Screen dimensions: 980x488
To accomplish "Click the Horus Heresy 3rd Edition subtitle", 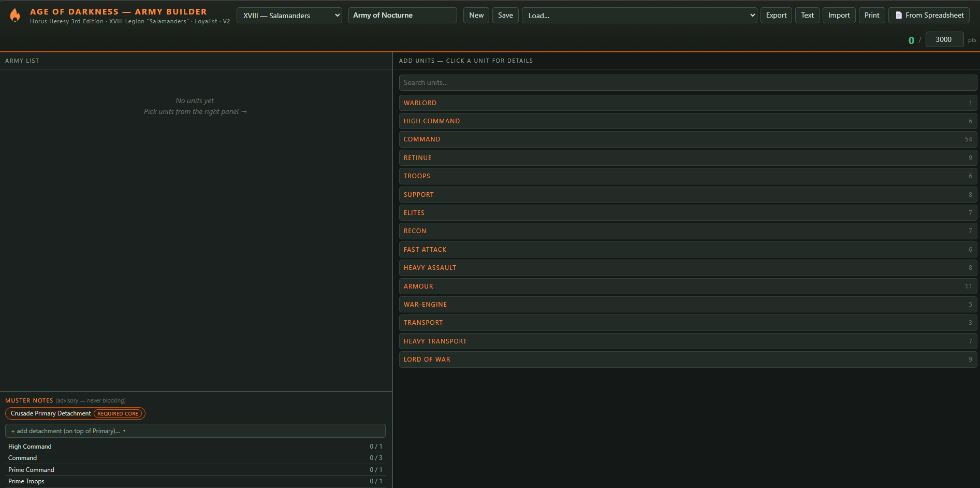I will pyautogui.click(x=130, y=21).
